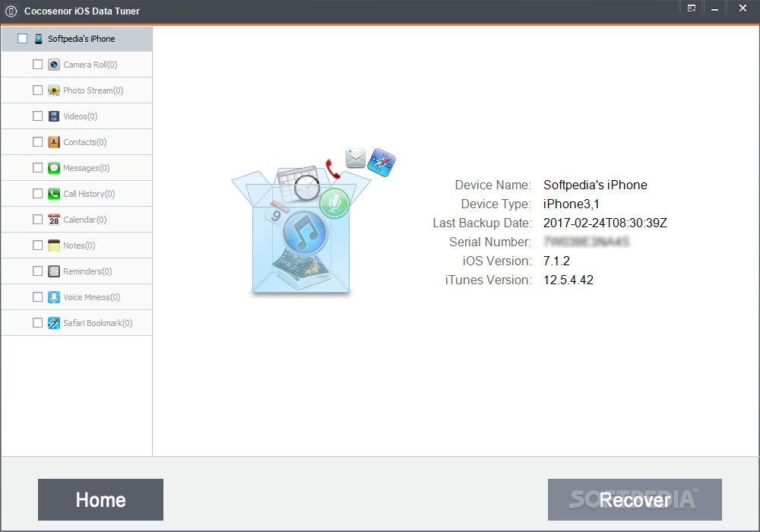Select the Videos checkbox
Viewport: 760px width, 532px height.
tap(37, 116)
